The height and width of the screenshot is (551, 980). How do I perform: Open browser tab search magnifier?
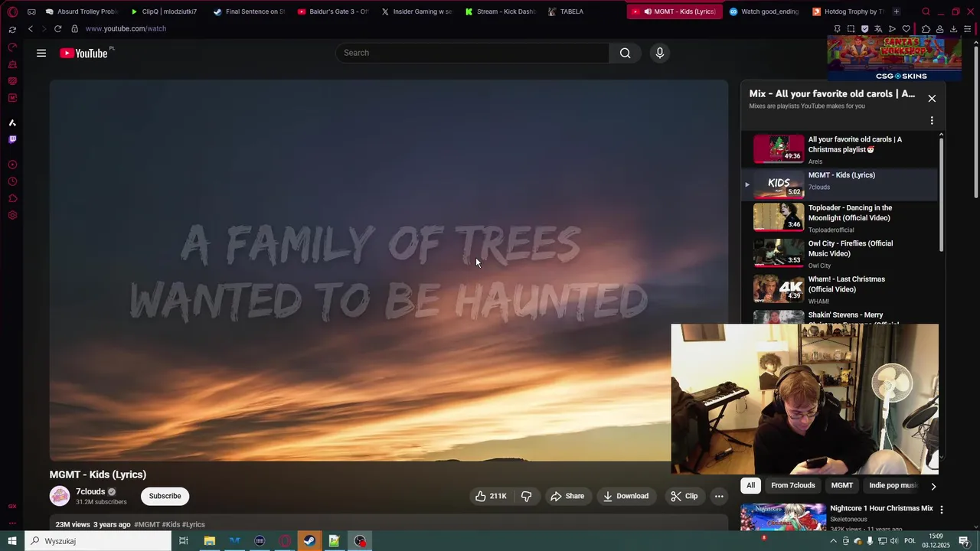(x=926, y=11)
